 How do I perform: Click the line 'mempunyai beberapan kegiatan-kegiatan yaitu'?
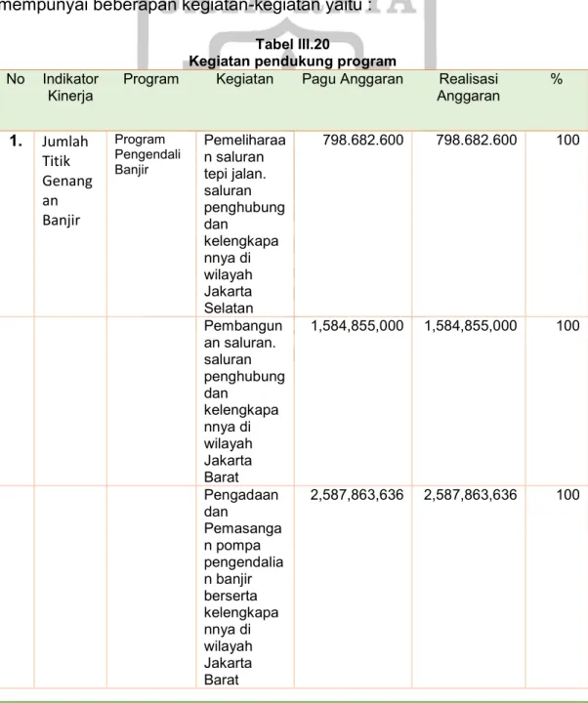coord(186,6)
